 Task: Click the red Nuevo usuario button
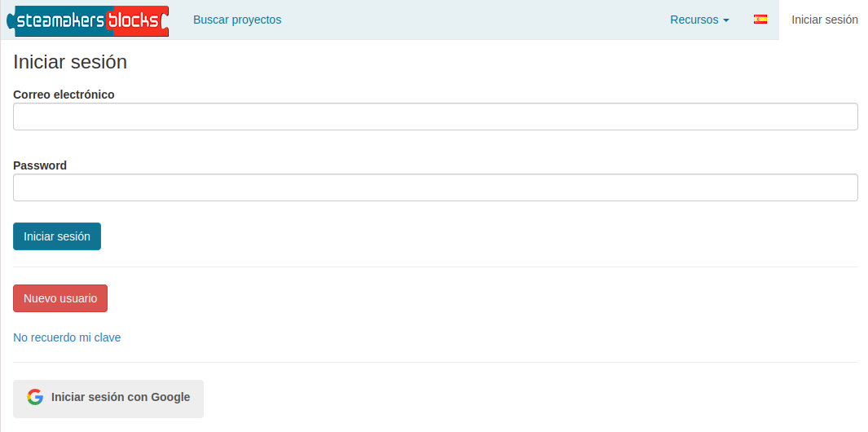click(60, 298)
